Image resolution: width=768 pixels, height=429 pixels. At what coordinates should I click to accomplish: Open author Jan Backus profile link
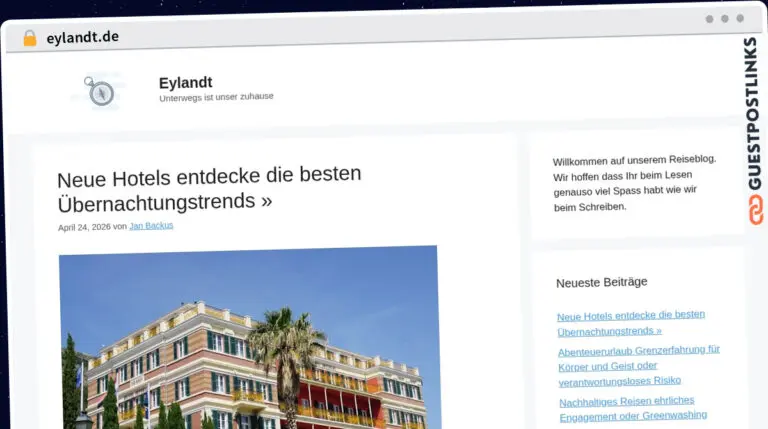click(x=151, y=226)
